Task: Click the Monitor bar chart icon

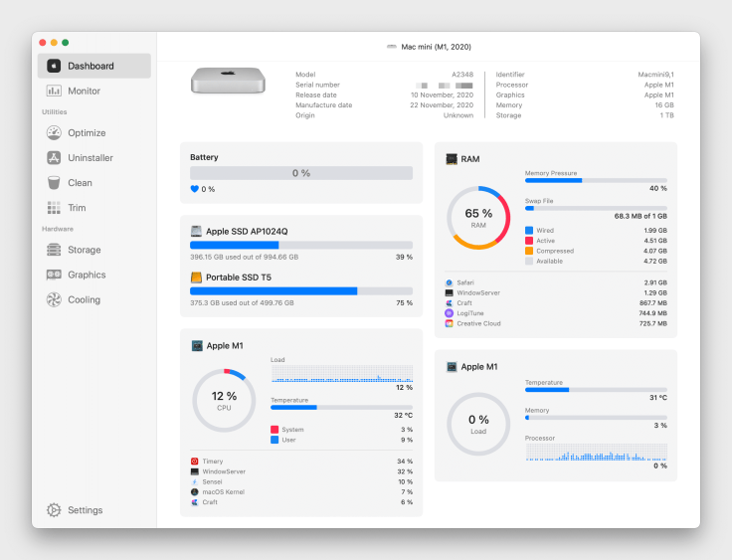Action: [x=54, y=91]
